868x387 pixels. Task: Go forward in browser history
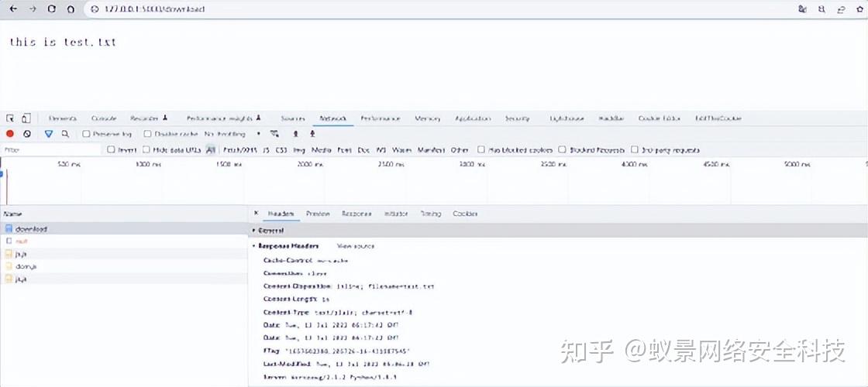point(32,9)
